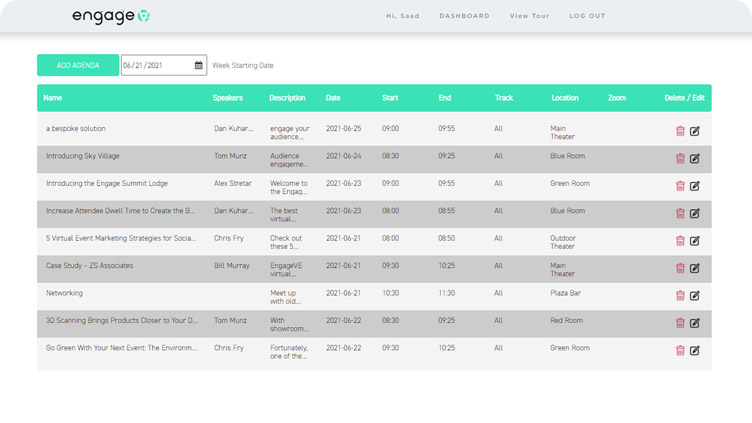Select 'Case Study – ZS Associates' name
Viewport: 752px width, 423px height.
click(x=90, y=266)
